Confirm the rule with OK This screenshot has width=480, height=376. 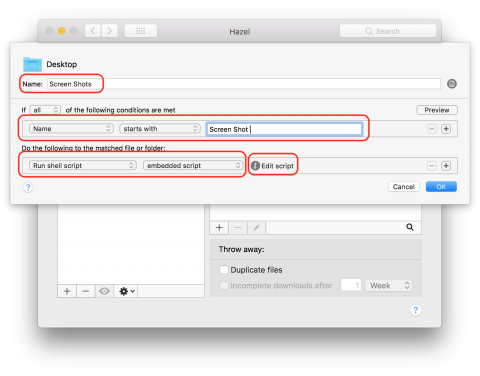coord(441,187)
